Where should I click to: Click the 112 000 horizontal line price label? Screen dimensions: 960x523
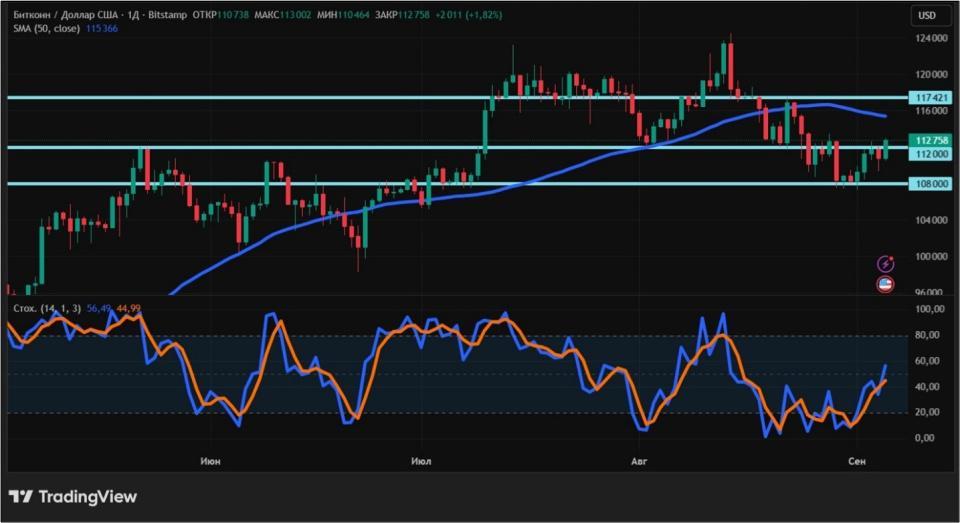pyautogui.click(x=930, y=154)
